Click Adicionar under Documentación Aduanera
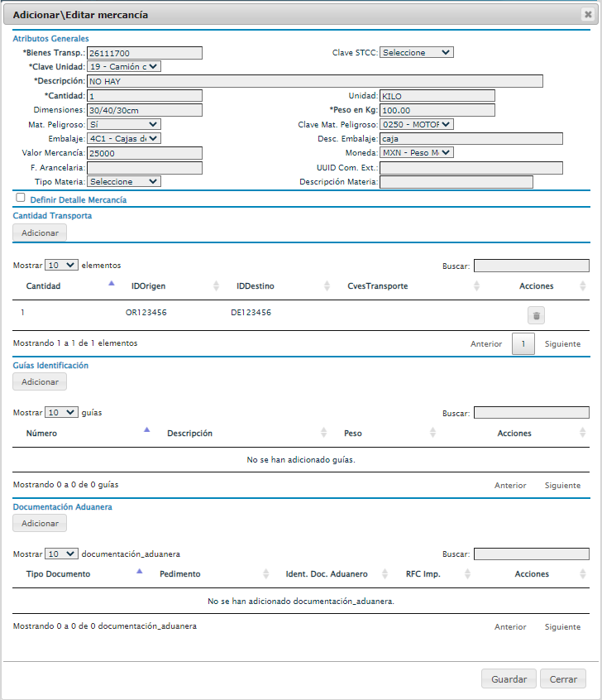602x700 pixels. 40,523
